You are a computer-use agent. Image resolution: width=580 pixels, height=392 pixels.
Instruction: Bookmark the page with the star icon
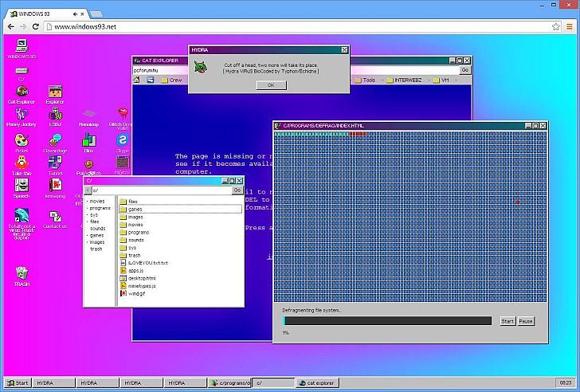(x=555, y=26)
